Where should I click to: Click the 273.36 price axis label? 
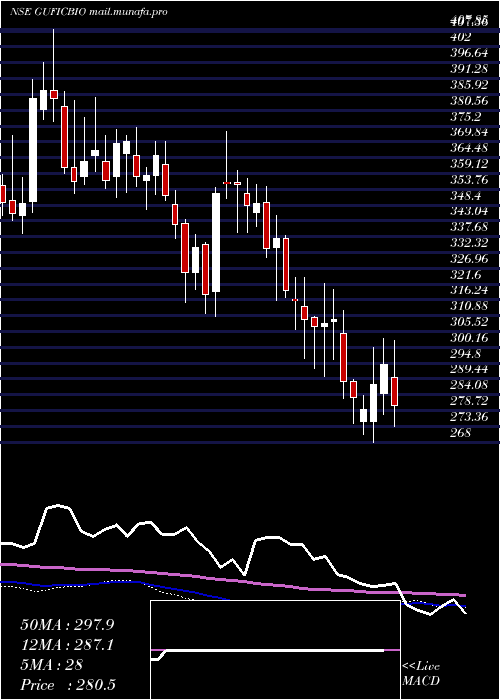(x=471, y=417)
